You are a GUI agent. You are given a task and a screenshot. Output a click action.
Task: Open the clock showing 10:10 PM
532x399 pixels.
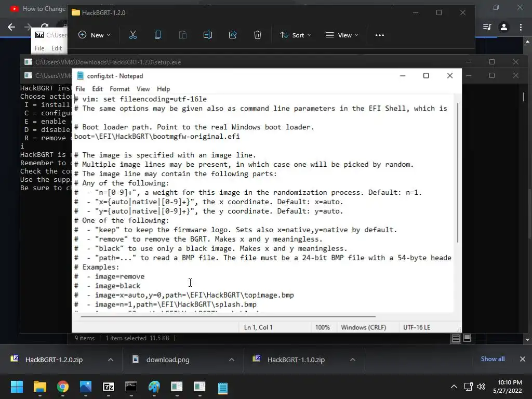(x=507, y=387)
